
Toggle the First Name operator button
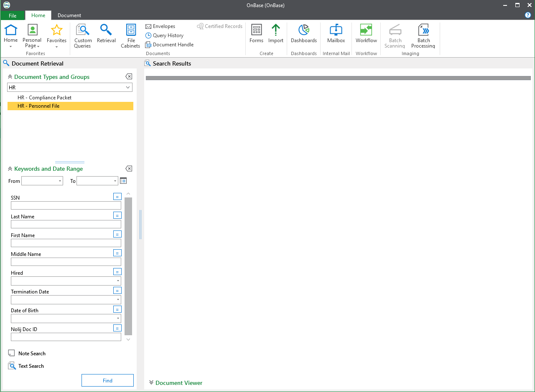117,234
